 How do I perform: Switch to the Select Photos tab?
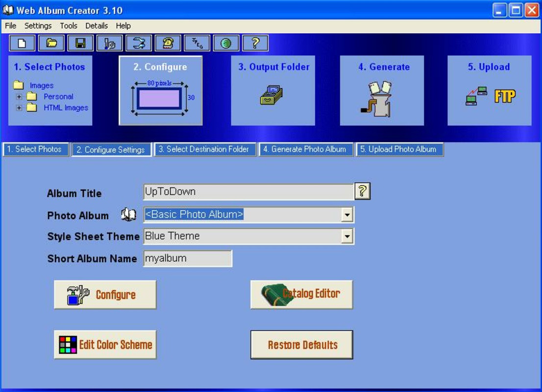click(35, 150)
